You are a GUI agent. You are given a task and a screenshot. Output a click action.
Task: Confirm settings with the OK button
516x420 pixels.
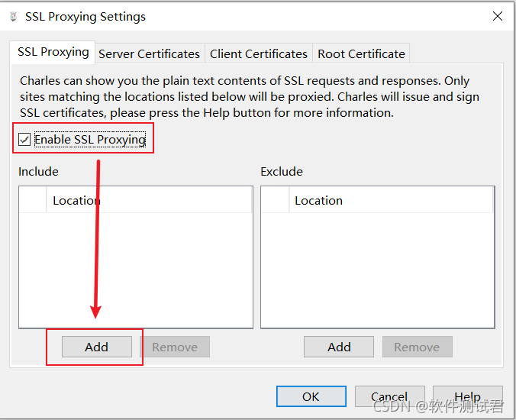pyautogui.click(x=311, y=396)
